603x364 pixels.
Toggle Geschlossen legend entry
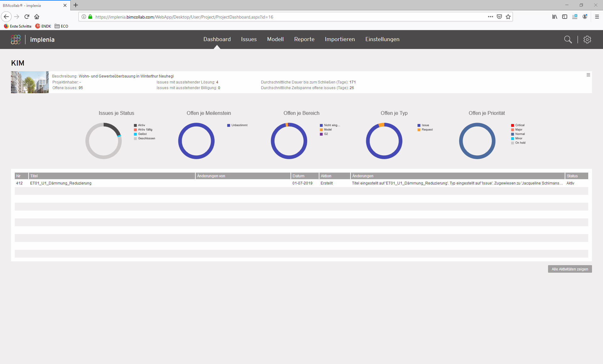144,138
